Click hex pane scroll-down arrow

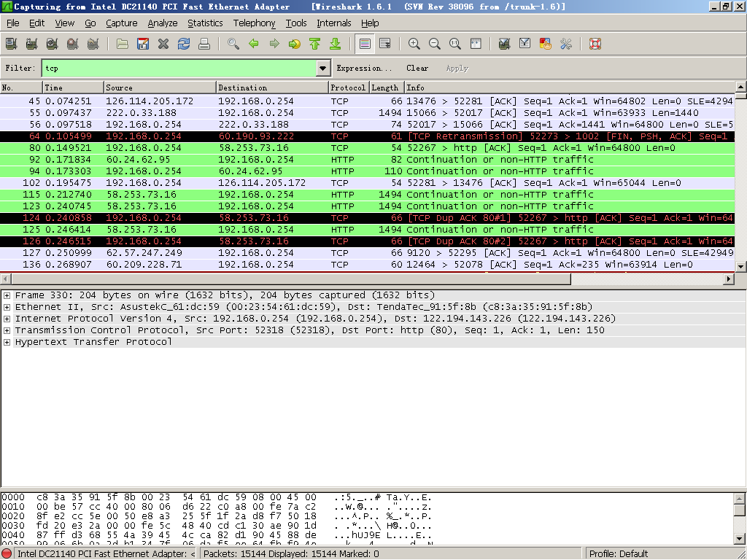tap(740, 539)
